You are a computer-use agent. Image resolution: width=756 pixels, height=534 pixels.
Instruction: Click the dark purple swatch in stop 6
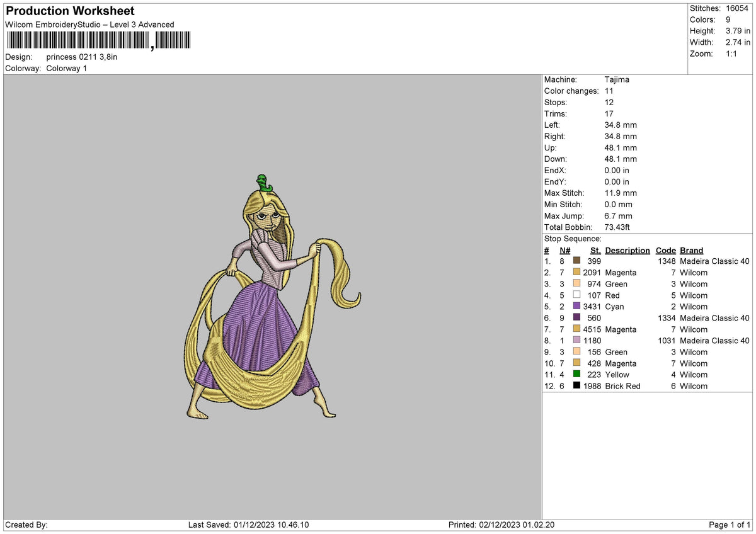click(x=576, y=318)
